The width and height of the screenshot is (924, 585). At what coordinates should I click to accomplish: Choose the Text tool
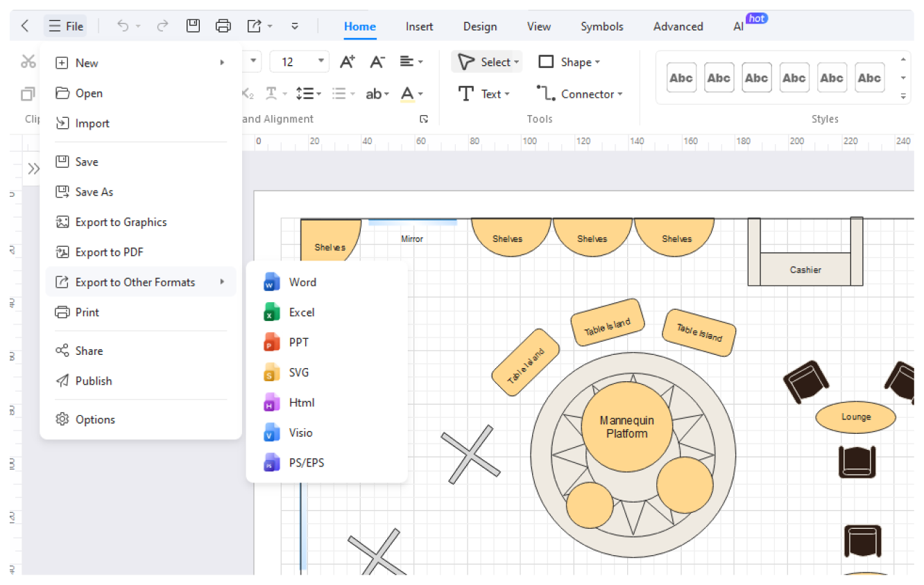[484, 94]
